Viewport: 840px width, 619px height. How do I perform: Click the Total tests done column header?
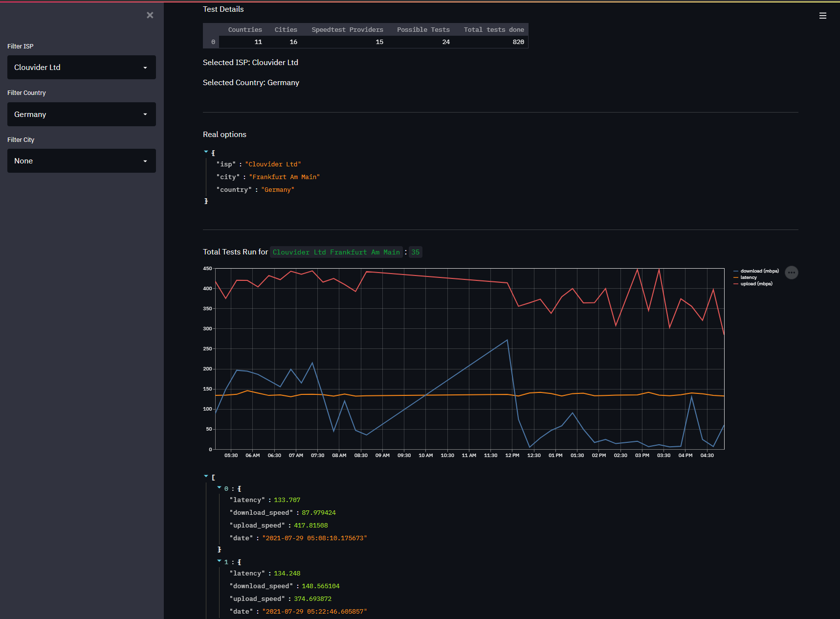point(491,30)
